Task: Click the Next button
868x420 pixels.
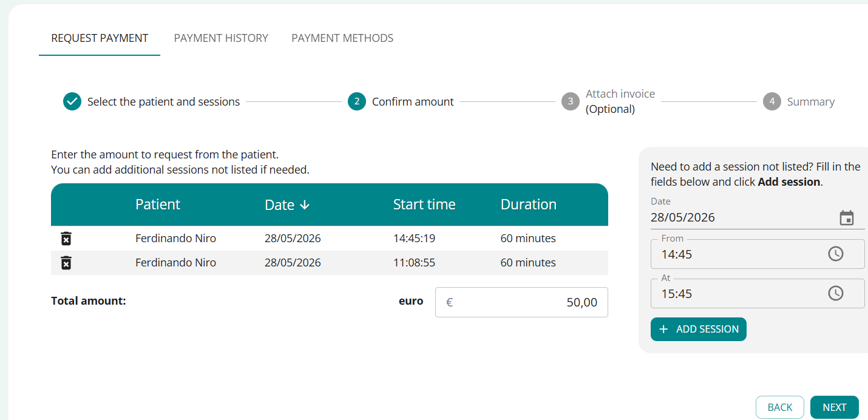Action: coord(835,407)
